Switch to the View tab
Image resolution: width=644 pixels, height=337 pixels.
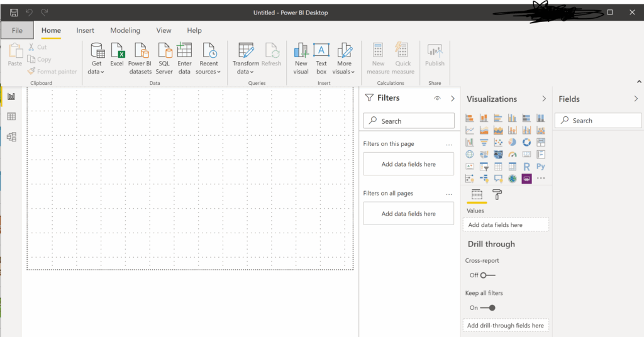pyautogui.click(x=164, y=30)
